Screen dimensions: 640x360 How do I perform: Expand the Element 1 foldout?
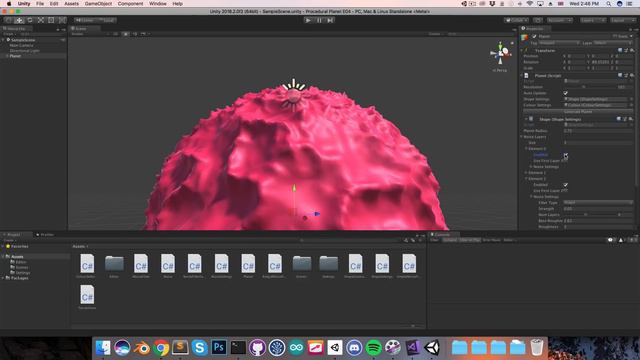(x=527, y=173)
